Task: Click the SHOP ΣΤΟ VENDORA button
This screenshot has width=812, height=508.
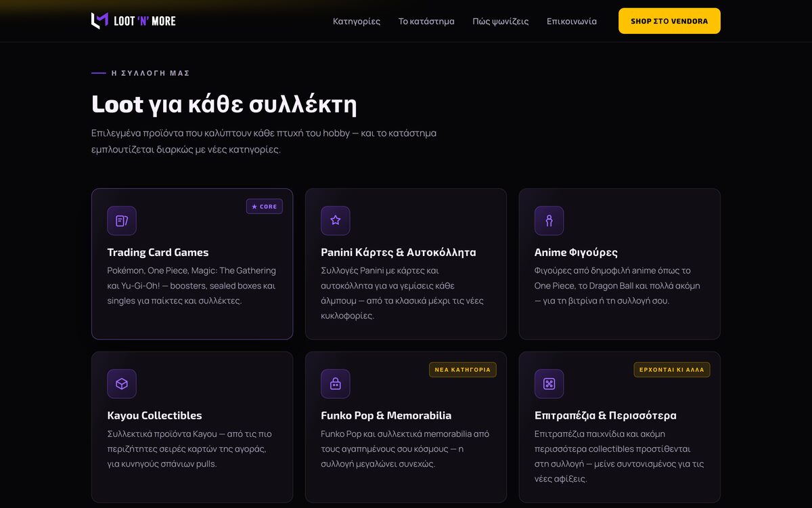Action: (669, 21)
